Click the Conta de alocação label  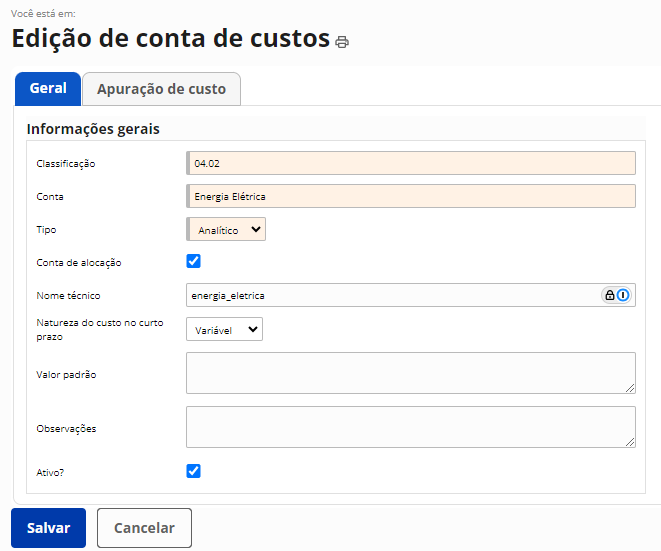(x=79, y=263)
